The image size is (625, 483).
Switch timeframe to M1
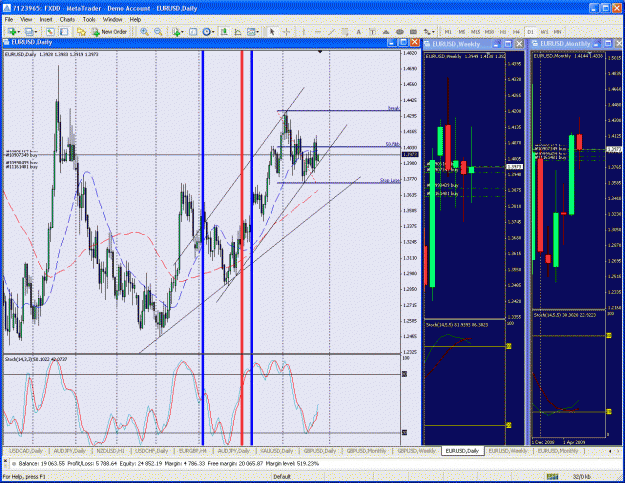click(448, 32)
